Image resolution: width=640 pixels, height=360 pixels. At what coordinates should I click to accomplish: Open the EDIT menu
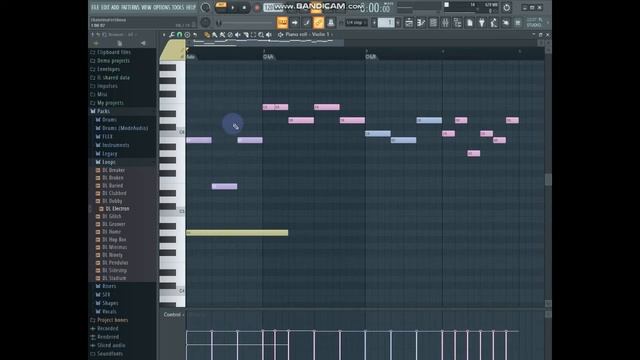[105, 7]
